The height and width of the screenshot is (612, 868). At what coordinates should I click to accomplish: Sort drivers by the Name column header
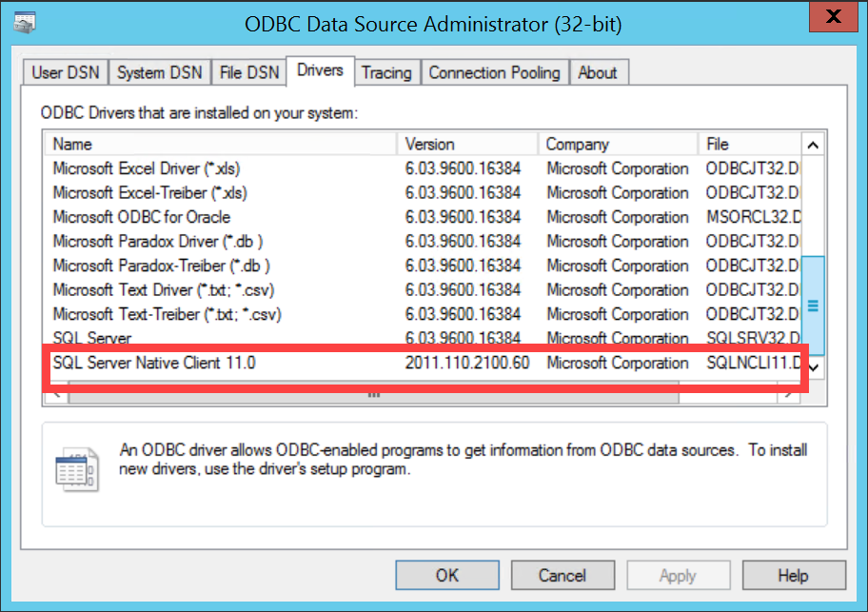pyautogui.click(x=219, y=144)
